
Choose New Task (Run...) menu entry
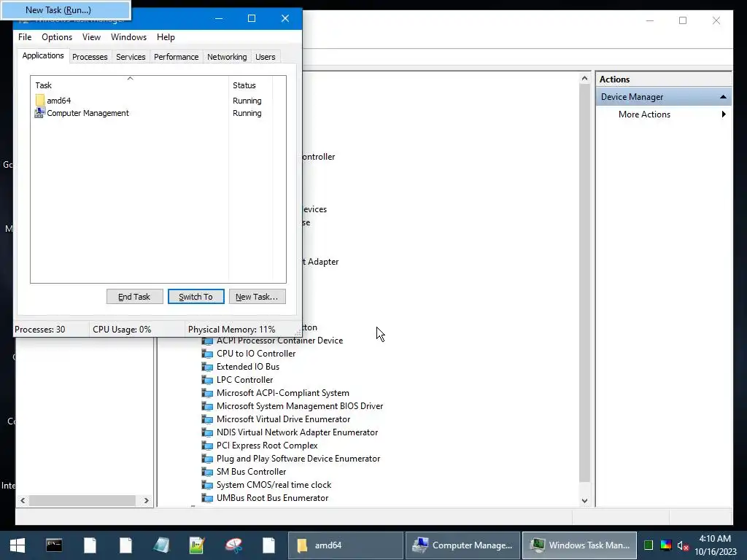click(x=66, y=10)
